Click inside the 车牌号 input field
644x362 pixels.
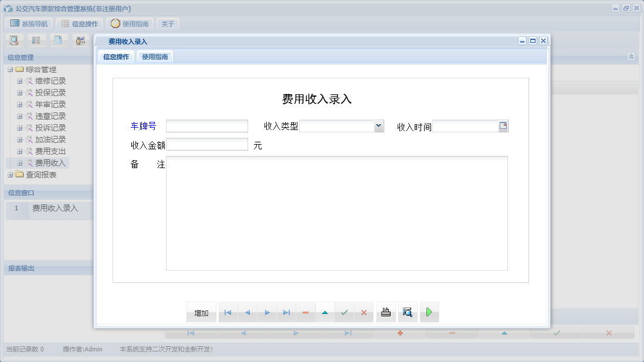point(206,125)
